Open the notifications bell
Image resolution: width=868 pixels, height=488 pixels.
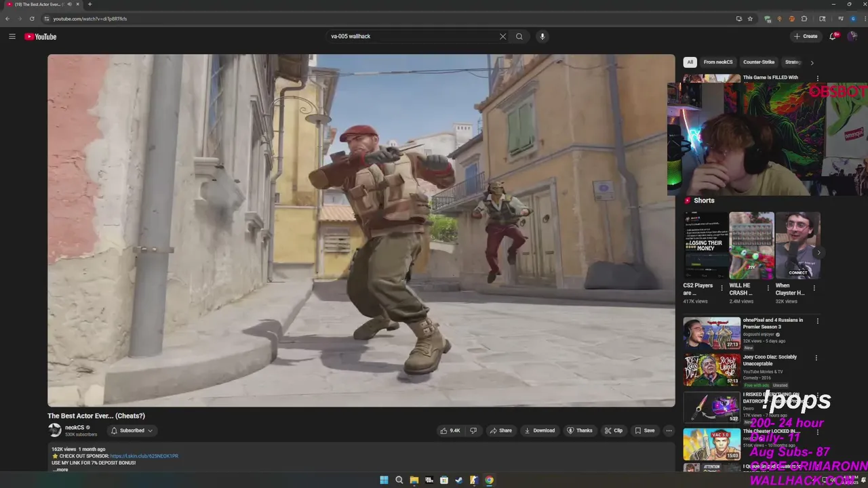(x=833, y=37)
